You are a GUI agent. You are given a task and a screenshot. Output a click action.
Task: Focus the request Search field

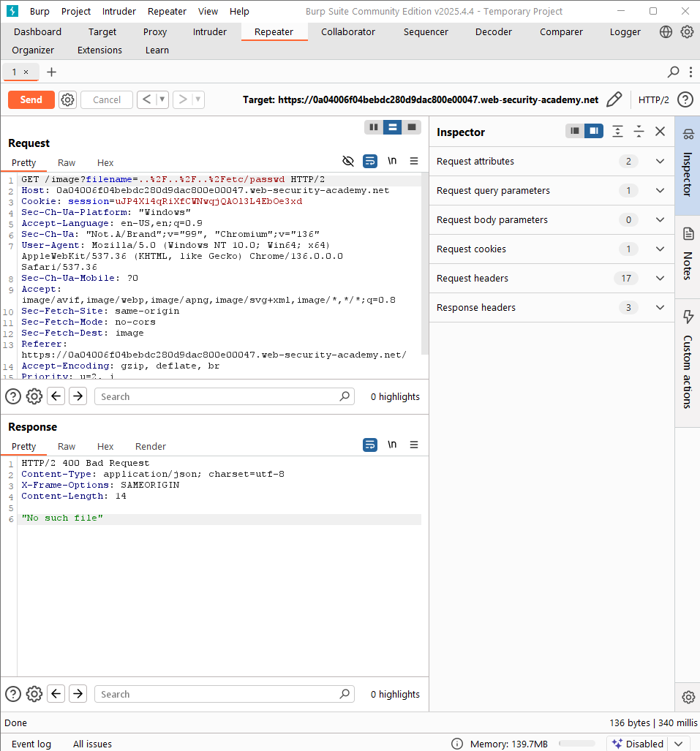pos(225,396)
